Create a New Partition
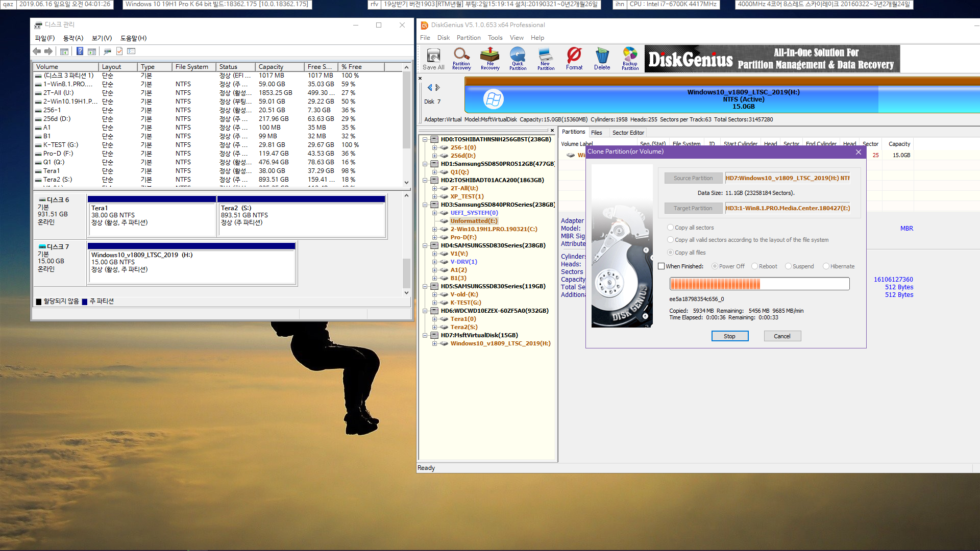980x551 pixels. (546, 59)
